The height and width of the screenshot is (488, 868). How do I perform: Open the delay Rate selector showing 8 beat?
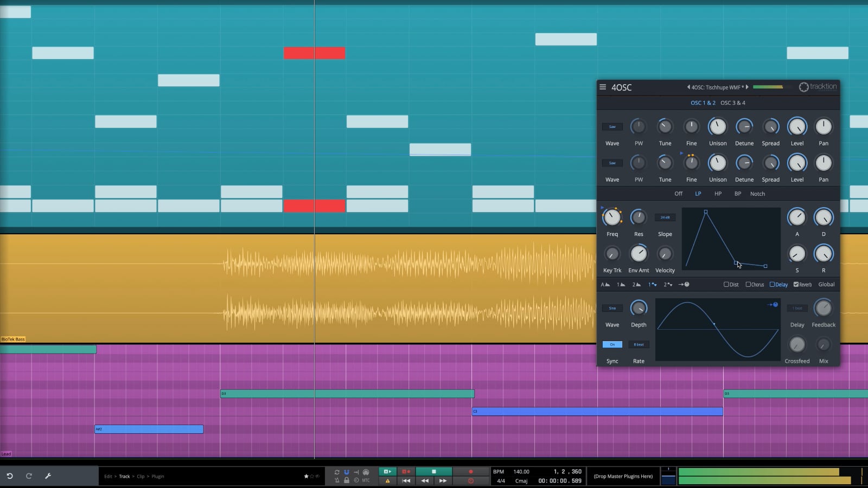(x=639, y=344)
